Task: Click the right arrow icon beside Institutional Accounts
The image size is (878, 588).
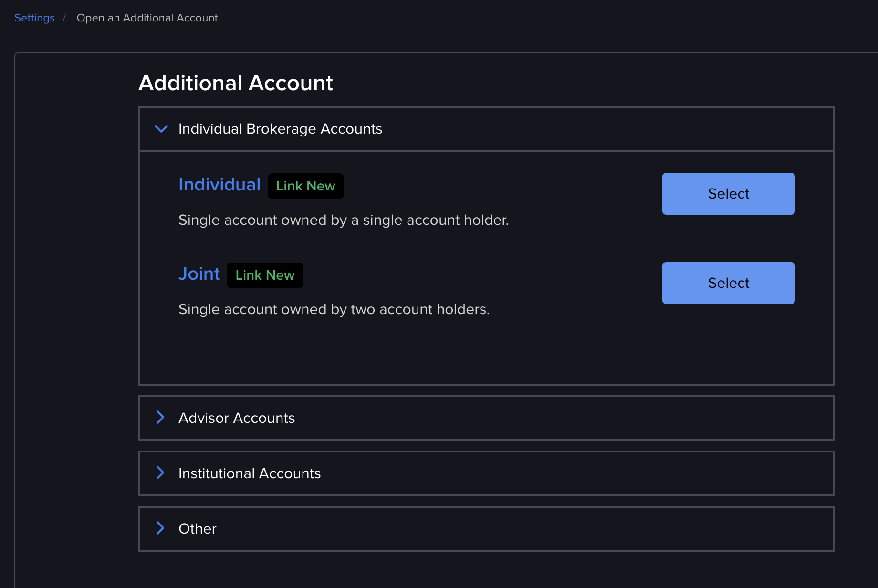Action: click(x=160, y=472)
